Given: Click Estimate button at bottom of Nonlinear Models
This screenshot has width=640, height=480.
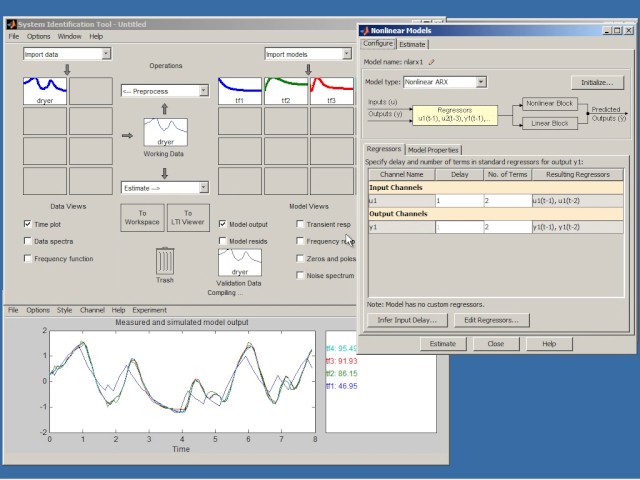Looking at the screenshot, I should pos(443,344).
